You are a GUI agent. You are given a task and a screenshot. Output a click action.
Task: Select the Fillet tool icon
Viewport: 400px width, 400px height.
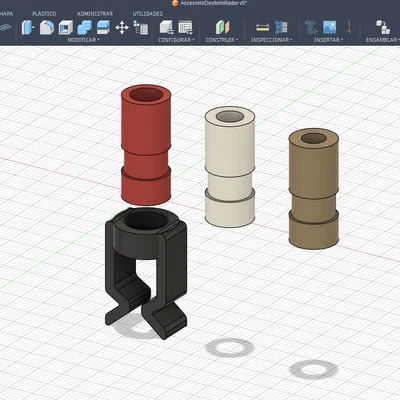(47, 27)
